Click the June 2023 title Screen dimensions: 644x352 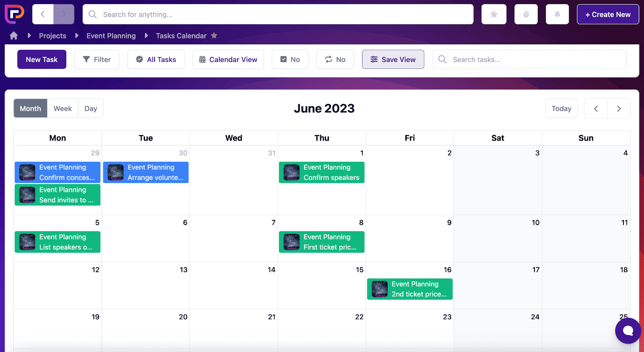click(x=324, y=108)
